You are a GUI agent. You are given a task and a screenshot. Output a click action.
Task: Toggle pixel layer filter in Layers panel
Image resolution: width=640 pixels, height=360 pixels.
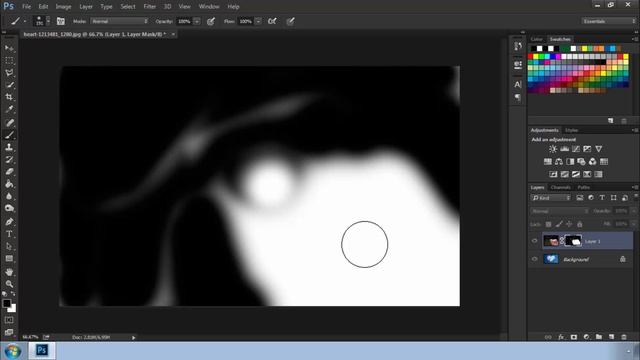[x=580, y=198]
